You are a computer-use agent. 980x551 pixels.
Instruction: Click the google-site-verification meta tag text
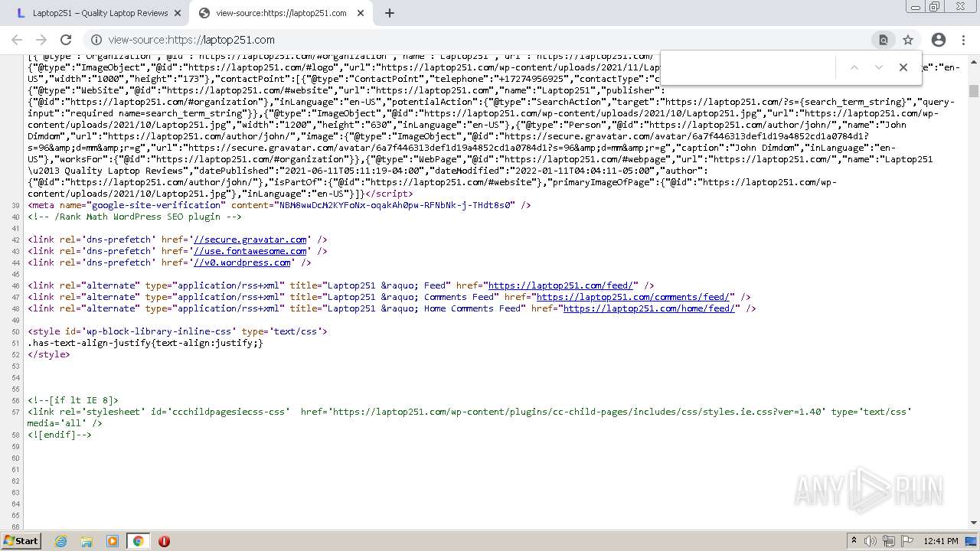279,205
